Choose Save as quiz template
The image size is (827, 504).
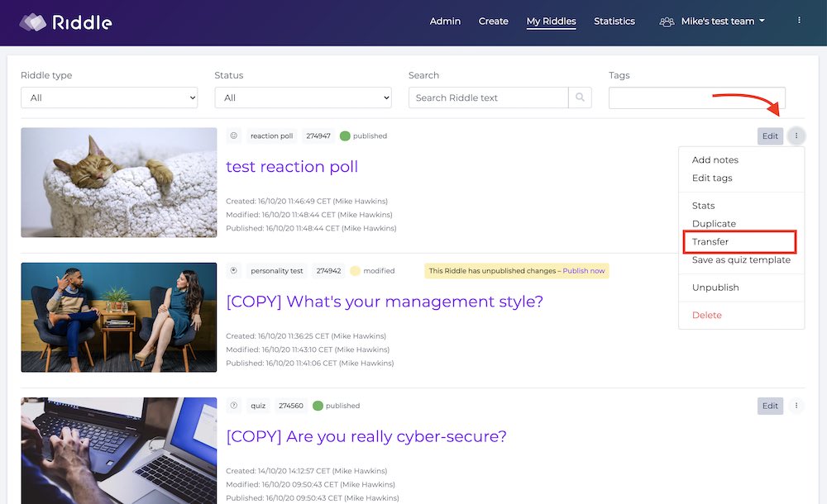741,260
